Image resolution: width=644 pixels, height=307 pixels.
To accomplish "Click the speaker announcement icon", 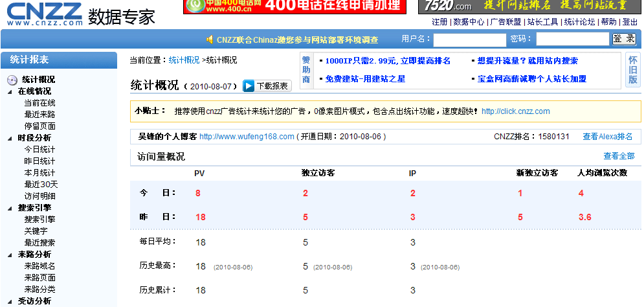I will (210, 40).
